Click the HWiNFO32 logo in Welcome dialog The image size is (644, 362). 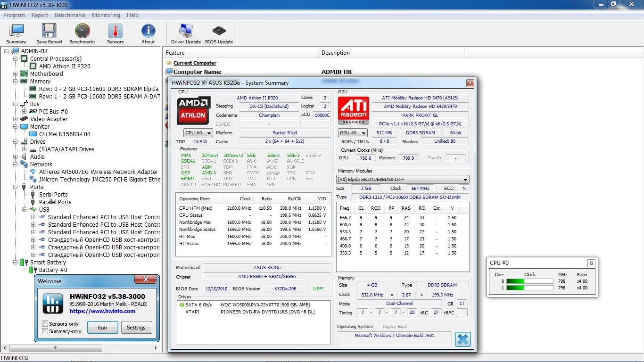(x=53, y=304)
